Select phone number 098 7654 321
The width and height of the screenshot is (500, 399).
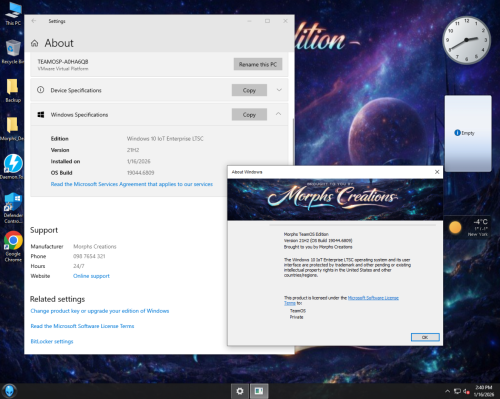[89, 256]
